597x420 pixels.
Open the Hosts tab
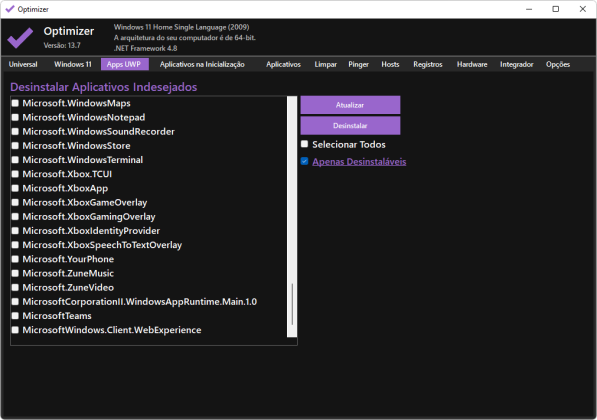point(390,64)
